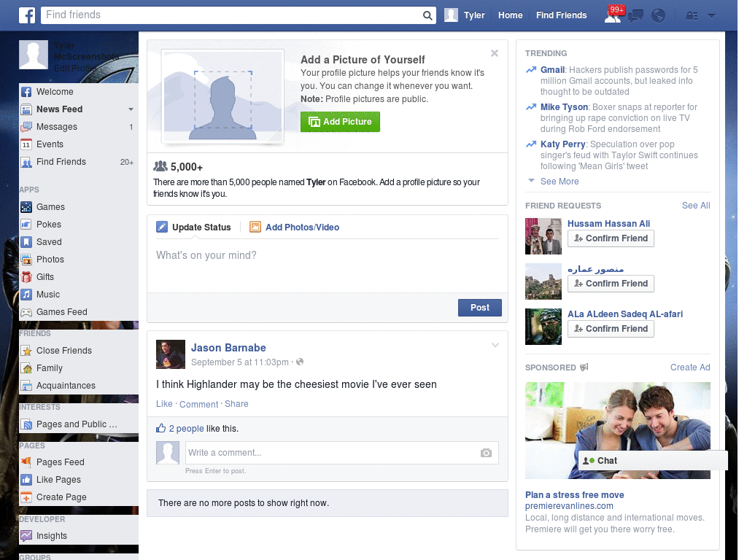This screenshot has width=747, height=560.
Task: Expand See More trending topics
Action: pyautogui.click(x=560, y=182)
